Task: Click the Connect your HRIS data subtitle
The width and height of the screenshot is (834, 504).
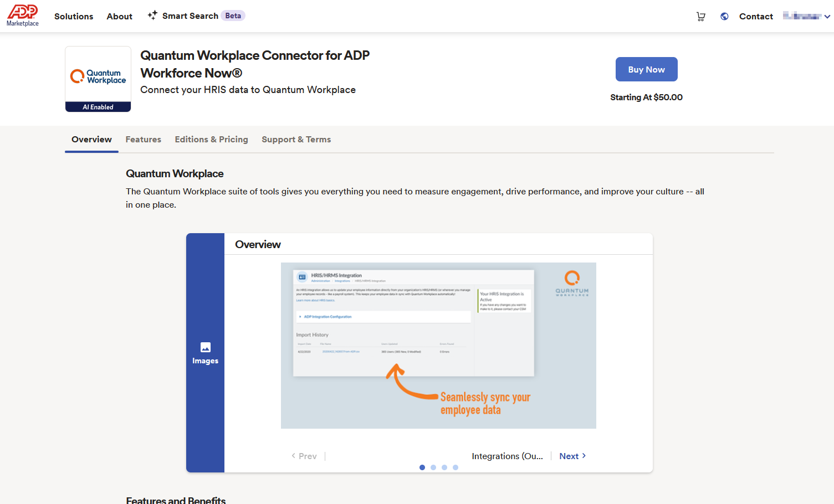Action: click(248, 90)
